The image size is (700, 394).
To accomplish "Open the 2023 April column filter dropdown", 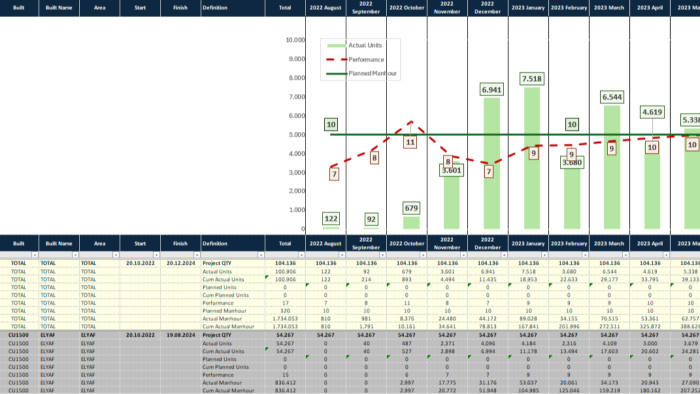I will pyautogui.click(x=666, y=255).
